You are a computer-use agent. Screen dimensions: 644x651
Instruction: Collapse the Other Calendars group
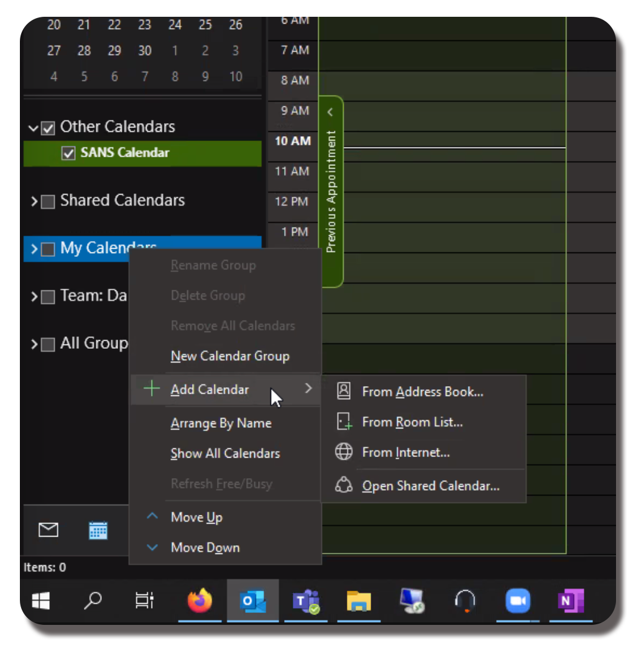click(x=33, y=128)
